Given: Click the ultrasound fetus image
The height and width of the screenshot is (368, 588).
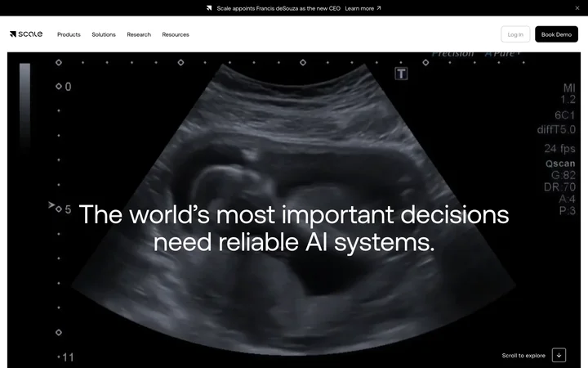Looking at the screenshot, I should click(x=294, y=210).
